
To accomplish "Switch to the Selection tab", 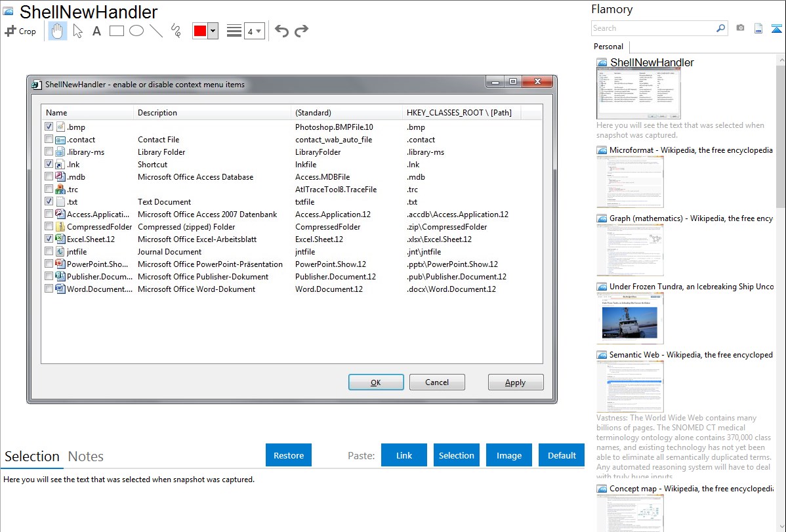I will [32, 457].
